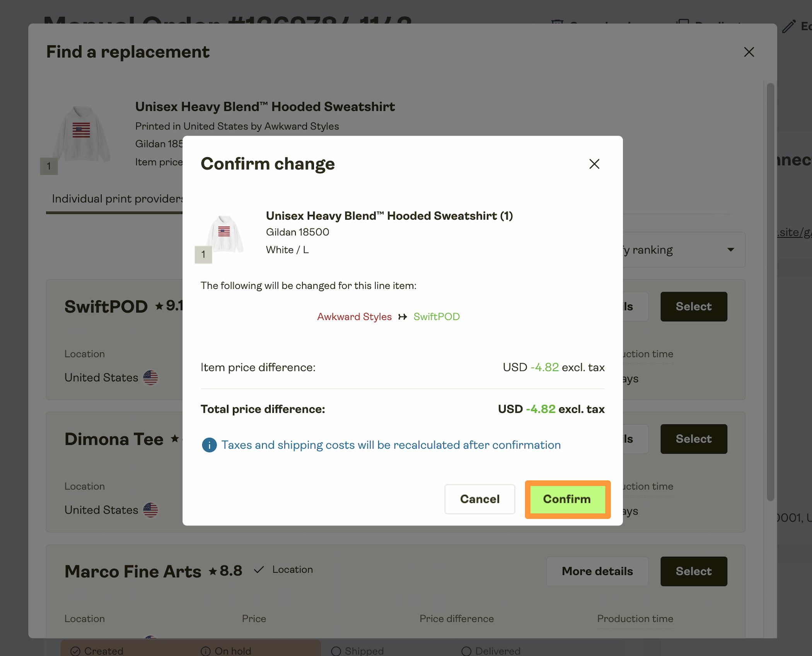Click the White / L variant text
This screenshot has width=812, height=656.
tap(287, 250)
